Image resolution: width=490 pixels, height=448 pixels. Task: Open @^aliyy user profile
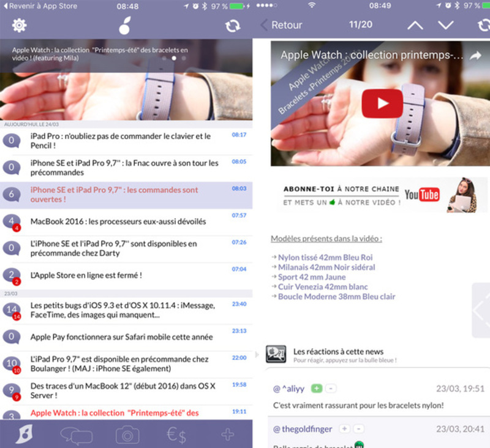pos(288,389)
